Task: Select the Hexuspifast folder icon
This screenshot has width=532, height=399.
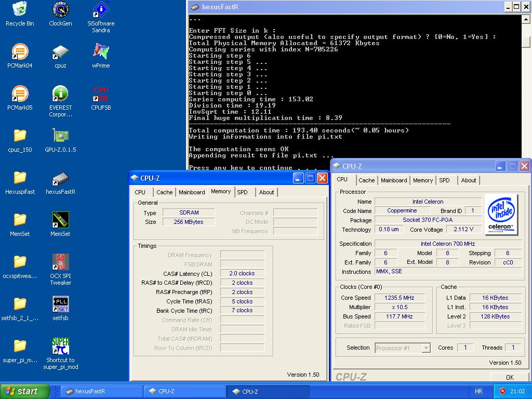Action: (20, 178)
